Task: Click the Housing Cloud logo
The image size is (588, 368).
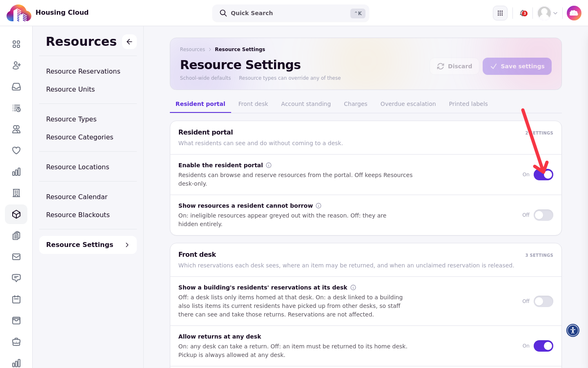Action: point(19,13)
